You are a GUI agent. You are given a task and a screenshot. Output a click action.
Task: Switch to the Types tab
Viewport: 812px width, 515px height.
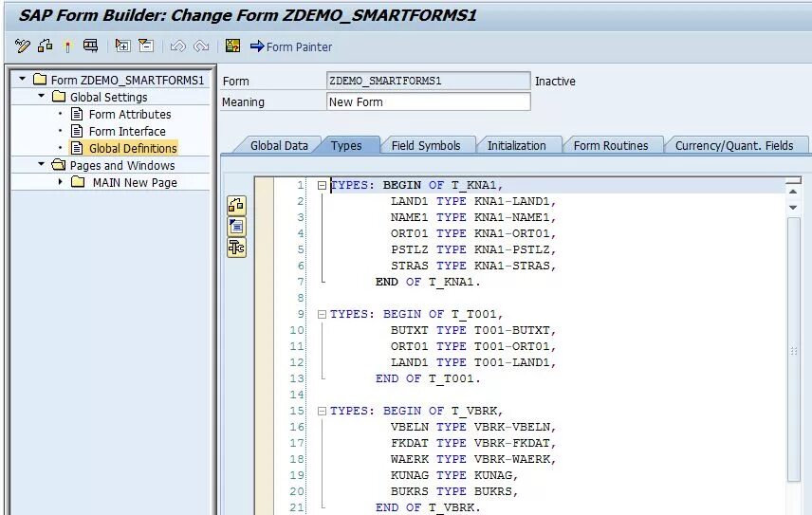coord(346,145)
